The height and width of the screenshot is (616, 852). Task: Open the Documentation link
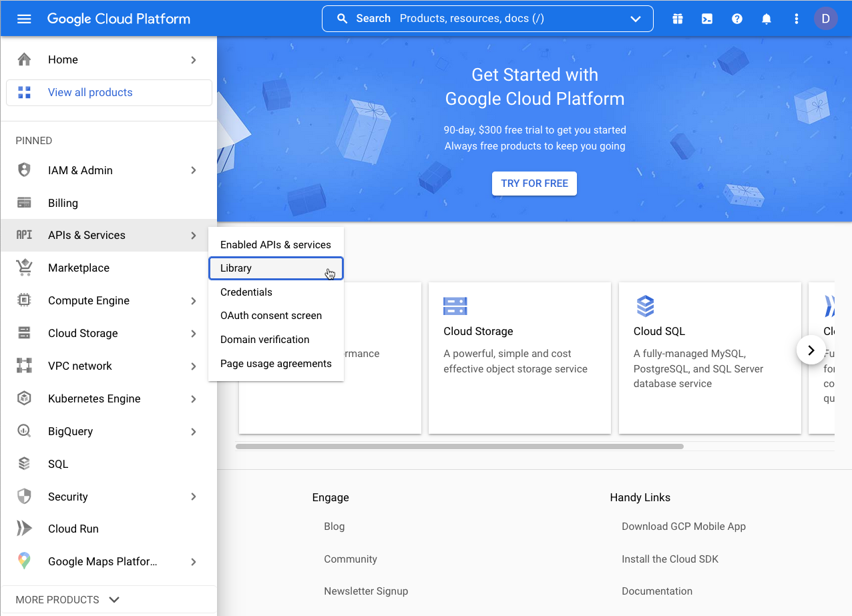tap(656, 591)
